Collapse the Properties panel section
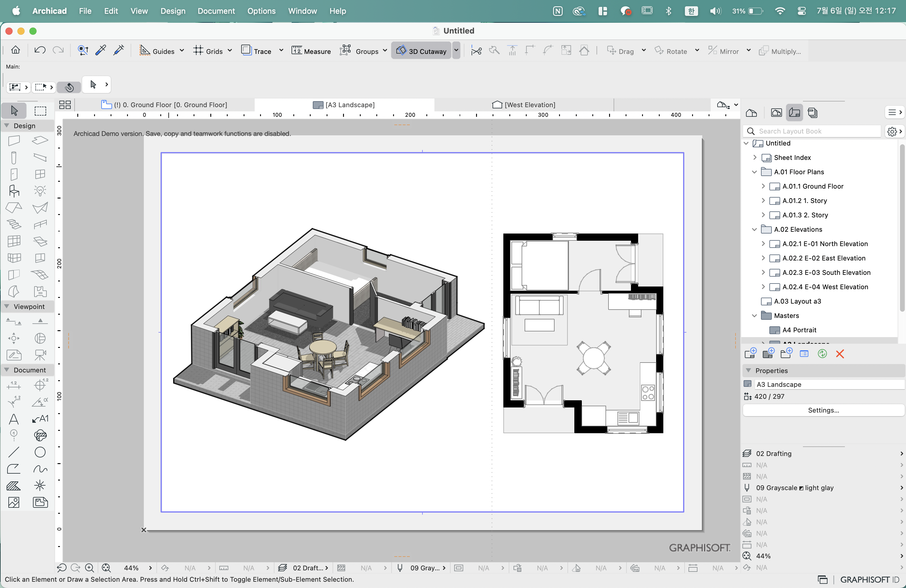The height and width of the screenshot is (588, 906). coord(748,370)
